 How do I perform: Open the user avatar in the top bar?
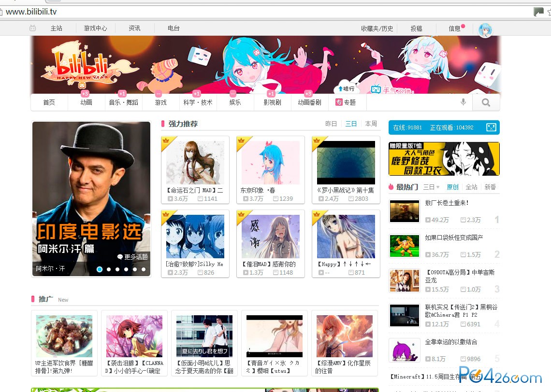coord(485,30)
